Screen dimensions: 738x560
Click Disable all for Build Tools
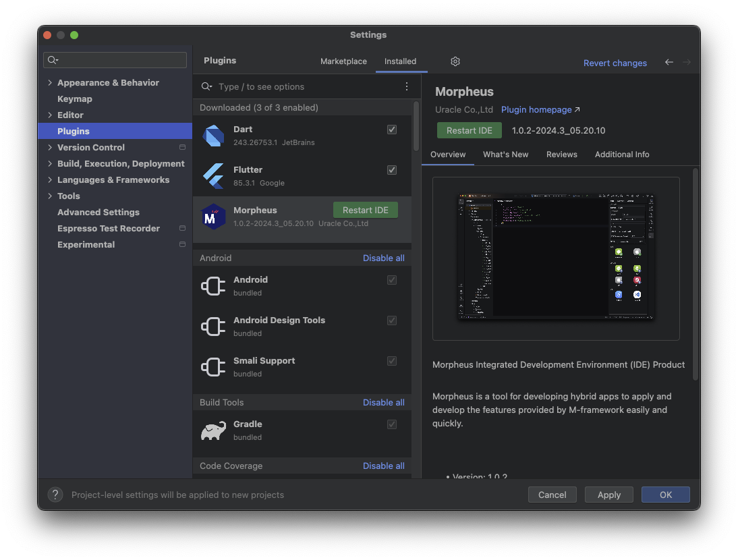pos(384,402)
